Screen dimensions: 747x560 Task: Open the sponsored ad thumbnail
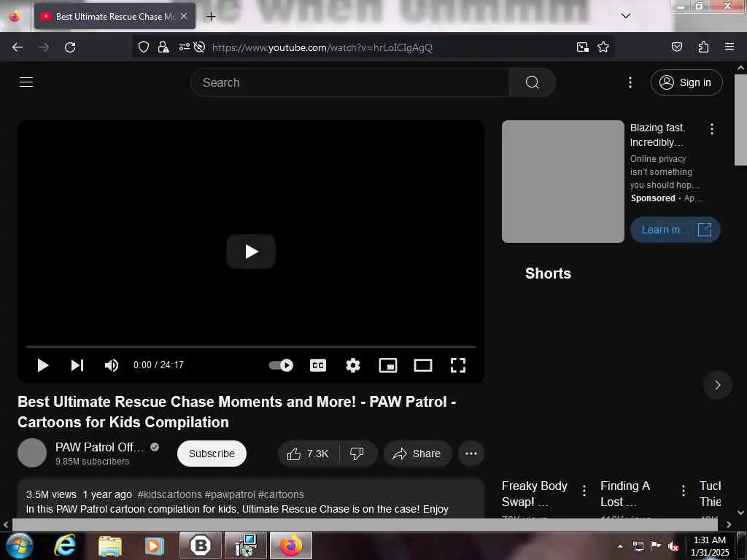pos(562,182)
